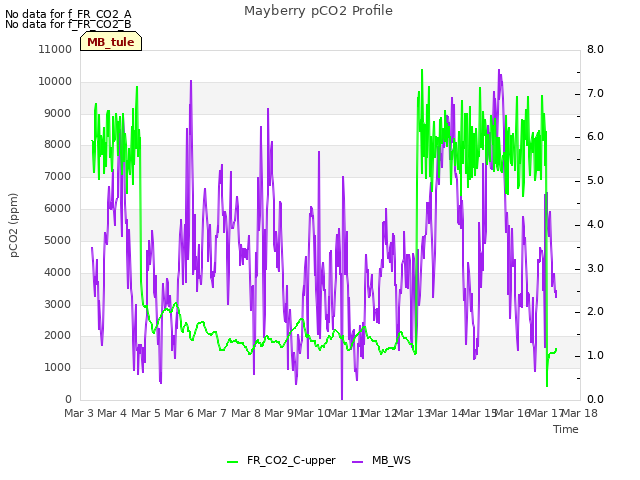Select the MB_WS legend label
This screenshot has width=640, height=480.
point(391,460)
